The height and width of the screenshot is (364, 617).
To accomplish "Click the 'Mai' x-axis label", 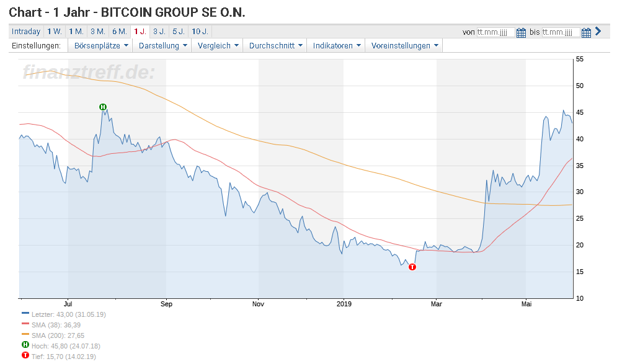I will click(x=526, y=304).
